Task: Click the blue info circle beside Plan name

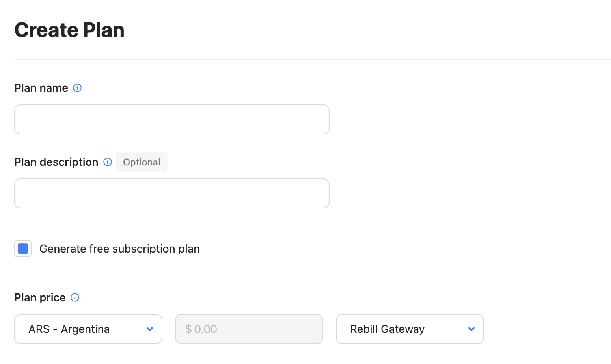Action: click(x=77, y=88)
